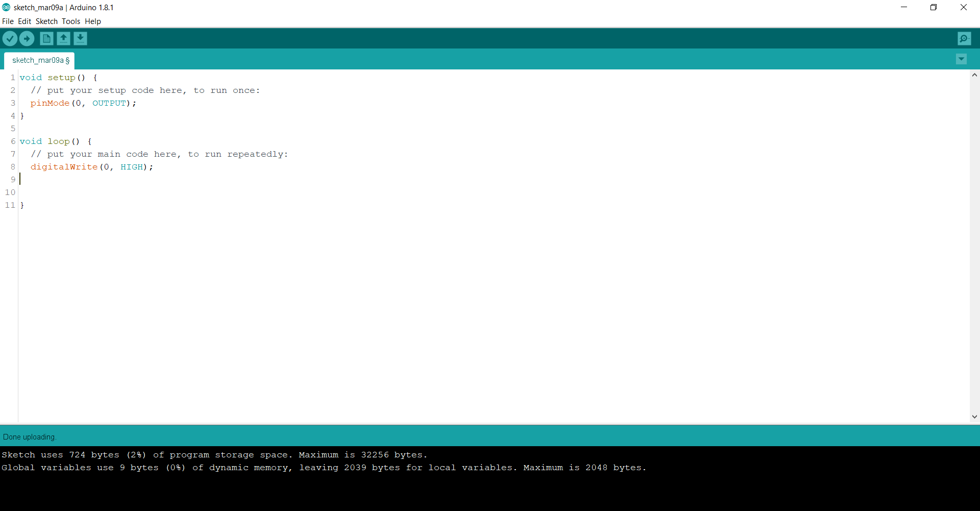Click 'pinMode' on line 3

point(50,103)
